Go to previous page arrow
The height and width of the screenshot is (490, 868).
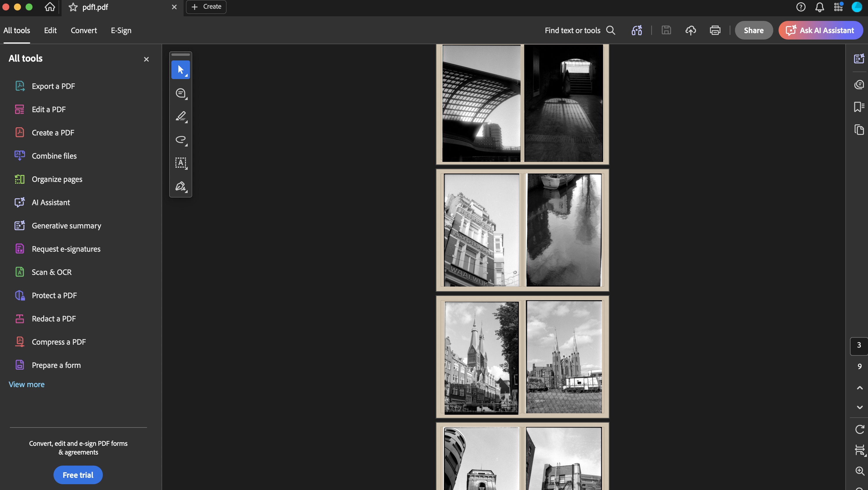[x=860, y=388]
